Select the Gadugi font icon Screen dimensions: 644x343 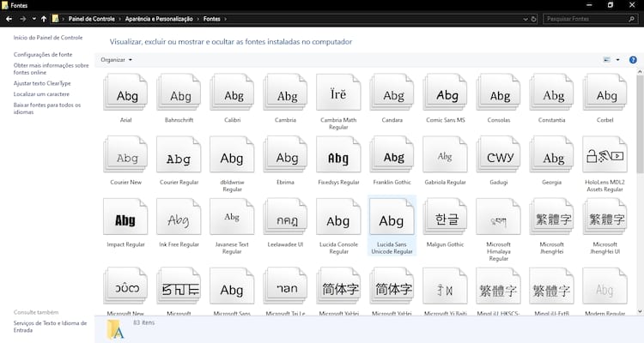tap(498, 154)
